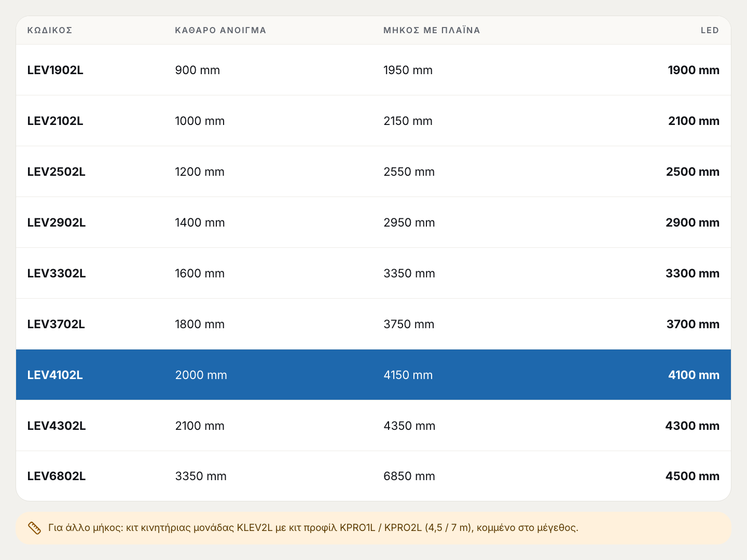This screenshot has height=560, width=747.
Task: Click the 1400 mm opening value
Action: point(200,222)
